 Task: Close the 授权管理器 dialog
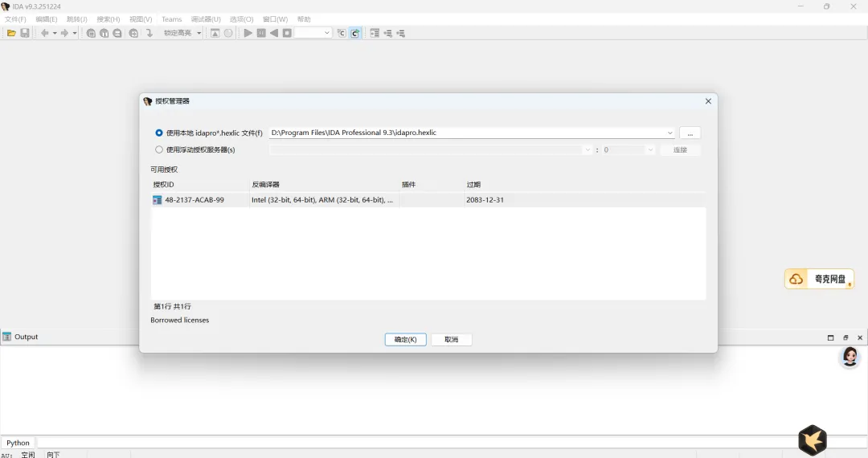pos(708,101)
